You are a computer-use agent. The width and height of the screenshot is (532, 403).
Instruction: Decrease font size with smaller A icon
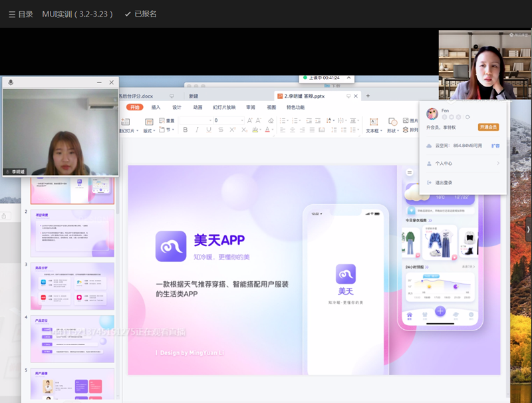click(259, 120)
